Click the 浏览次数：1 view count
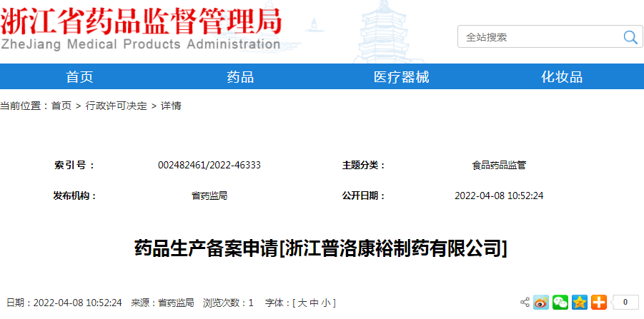This screenshot has width=644, height=319. (228, 303)
